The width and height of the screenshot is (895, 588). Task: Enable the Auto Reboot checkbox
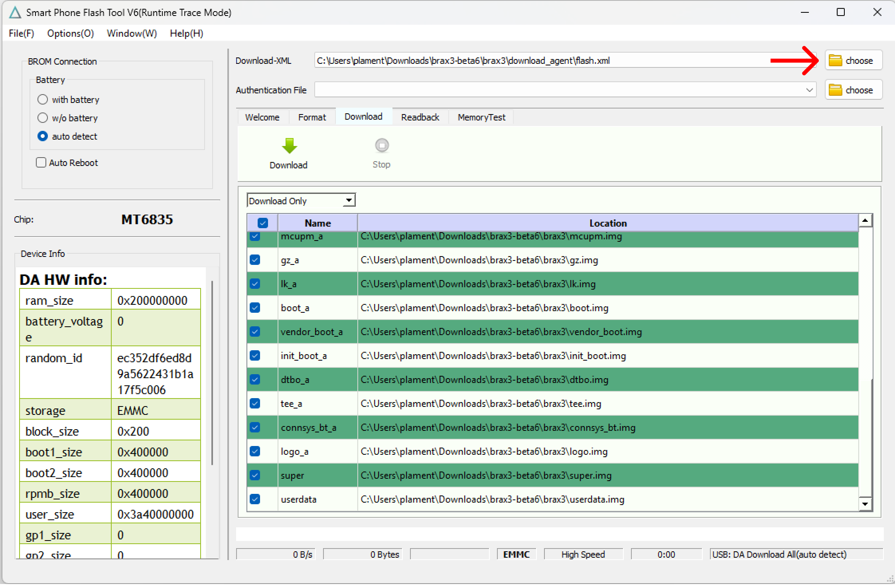(41, 163)
